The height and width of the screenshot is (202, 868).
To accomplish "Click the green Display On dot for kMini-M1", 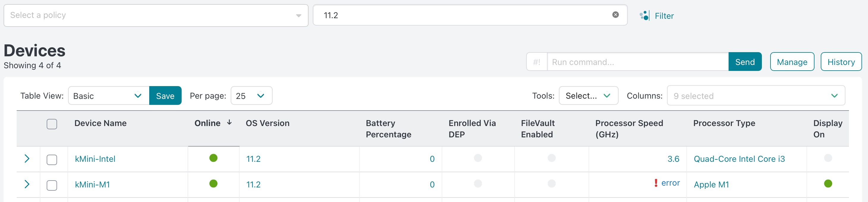I will (x=828, y=184).
